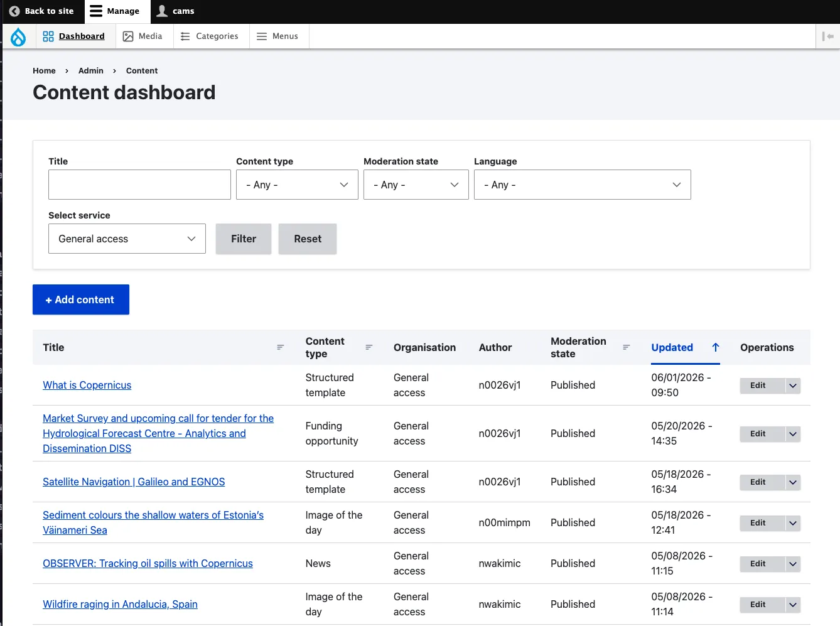This screenshot has width=840, height=626.
Task: Click the Author column header
Action: point(495,347)
